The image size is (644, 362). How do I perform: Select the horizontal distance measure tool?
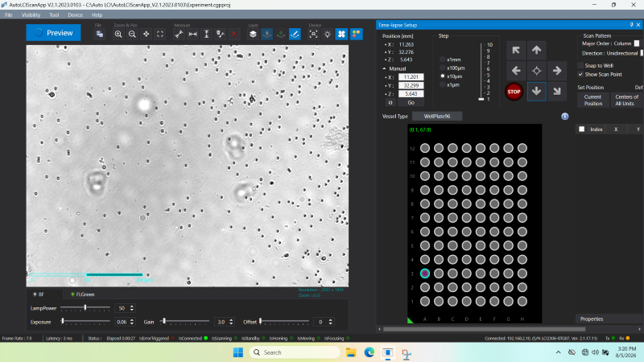coord(192,34)
